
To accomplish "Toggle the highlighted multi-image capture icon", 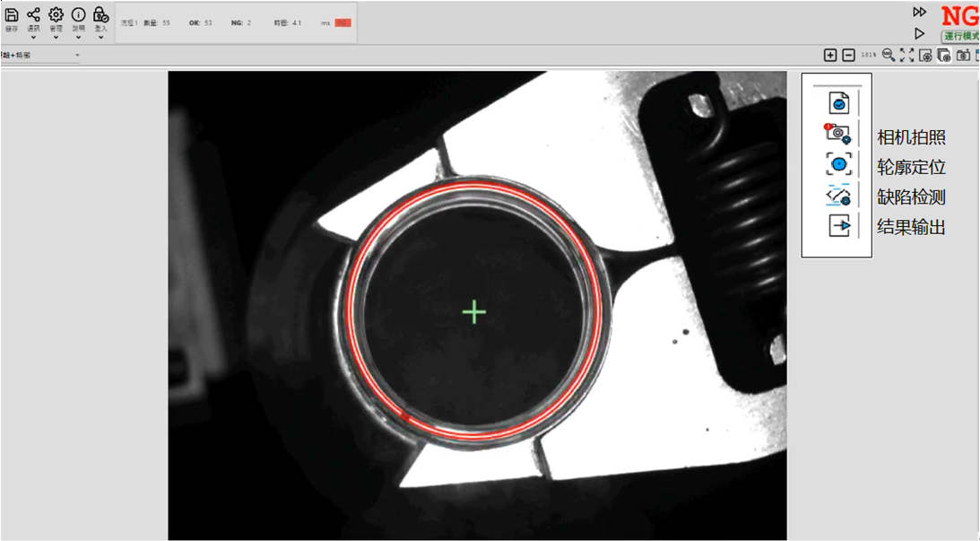I will pos(944,56).
